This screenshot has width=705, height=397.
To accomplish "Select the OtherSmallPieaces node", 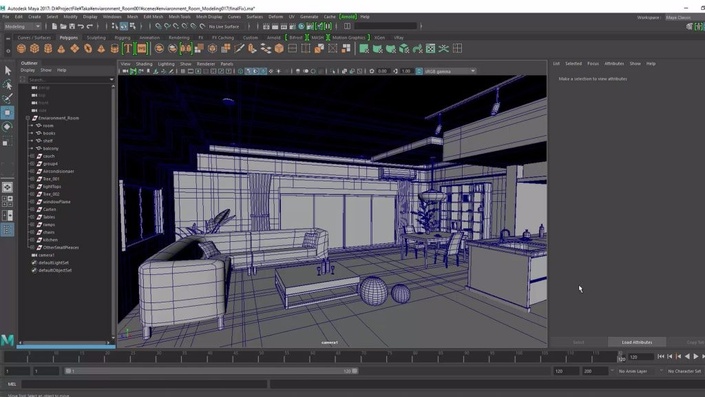I will 61,248.
